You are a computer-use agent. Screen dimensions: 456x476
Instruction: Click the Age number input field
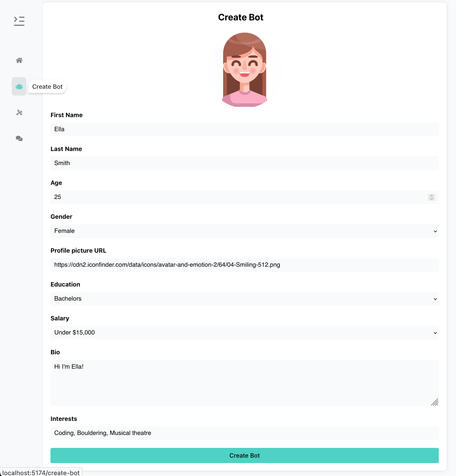coord(238,197)
